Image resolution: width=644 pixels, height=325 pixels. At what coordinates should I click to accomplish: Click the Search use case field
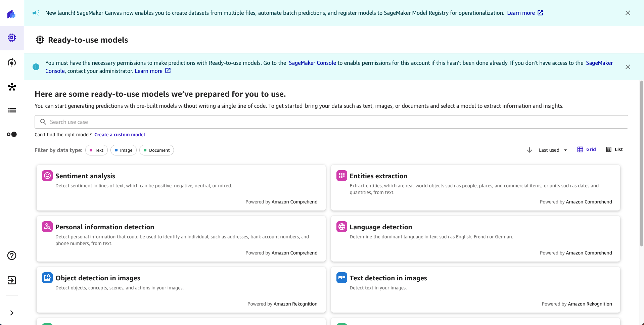(x=331, y=122)
